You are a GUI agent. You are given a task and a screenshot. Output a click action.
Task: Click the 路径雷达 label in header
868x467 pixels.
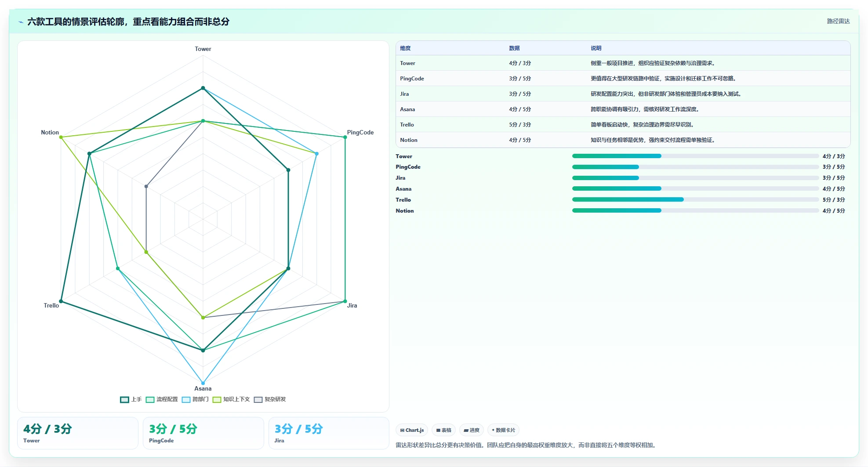click(x=838, y=21)
